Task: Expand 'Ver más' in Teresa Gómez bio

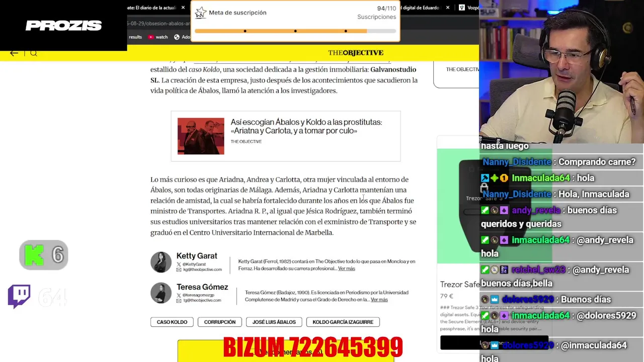Action: (379, 300)
